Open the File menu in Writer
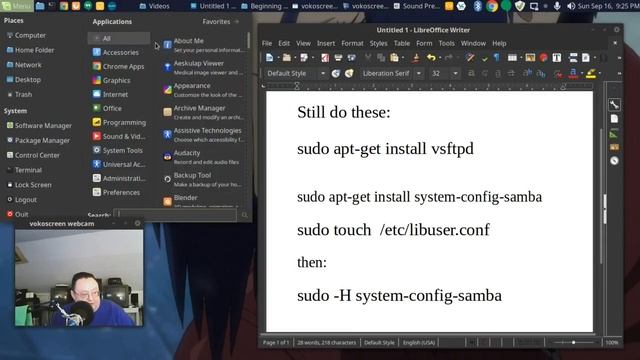 coord(267,43)
